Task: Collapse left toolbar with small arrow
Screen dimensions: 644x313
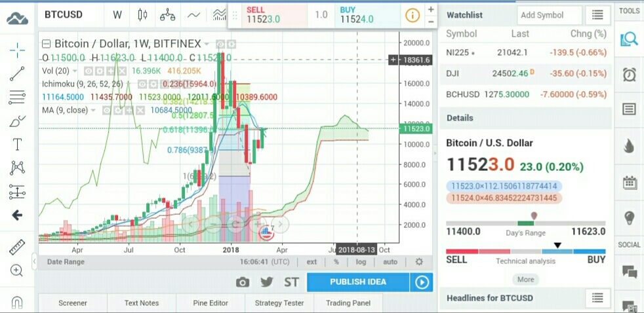Action: (35, 261)
